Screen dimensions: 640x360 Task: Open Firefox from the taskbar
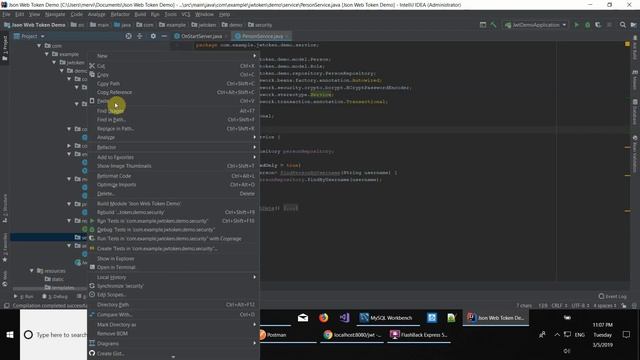pos(323,318)
